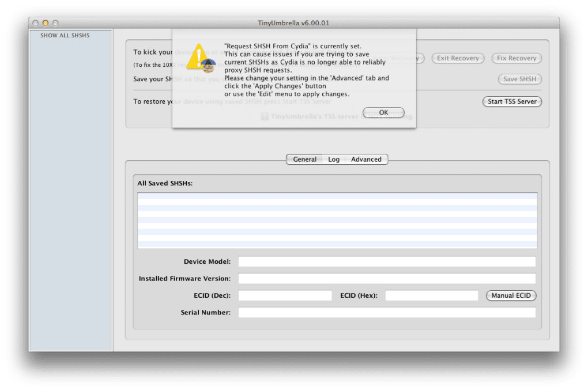Focus the Device Model field
588x391 pixels.
387,261
